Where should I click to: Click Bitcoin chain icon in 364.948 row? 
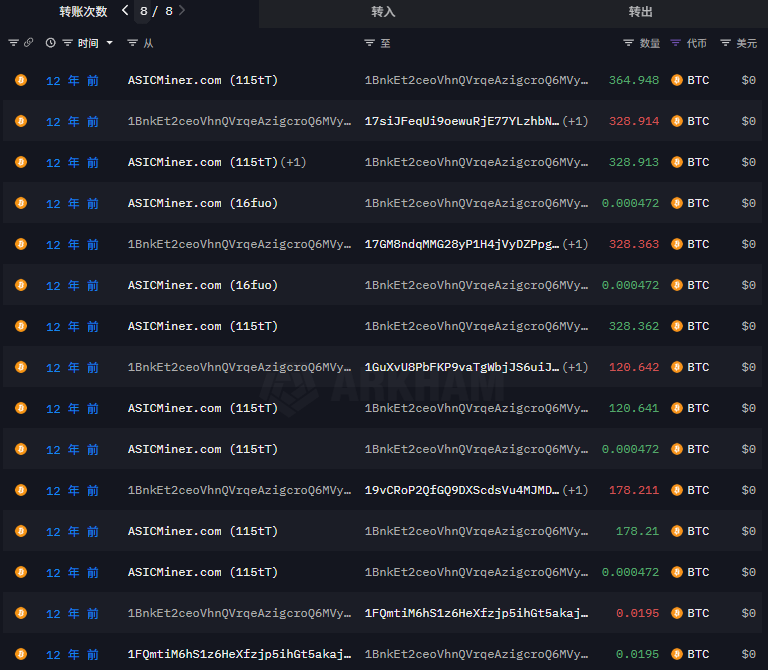click(x=21, y=80)
